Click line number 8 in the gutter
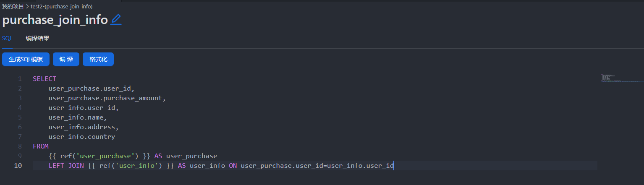 click(x=20, y=146)
